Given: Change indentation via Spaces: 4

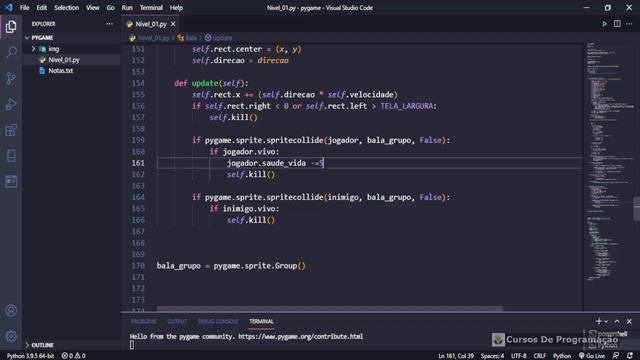Looking at the screenshot, I should click(x=492, y=356).
